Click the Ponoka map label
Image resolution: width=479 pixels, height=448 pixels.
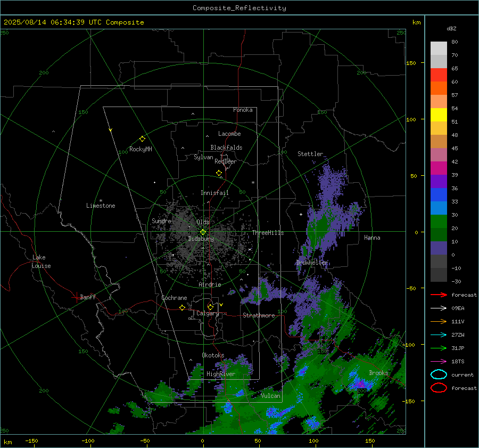click(x=243, y=110)
